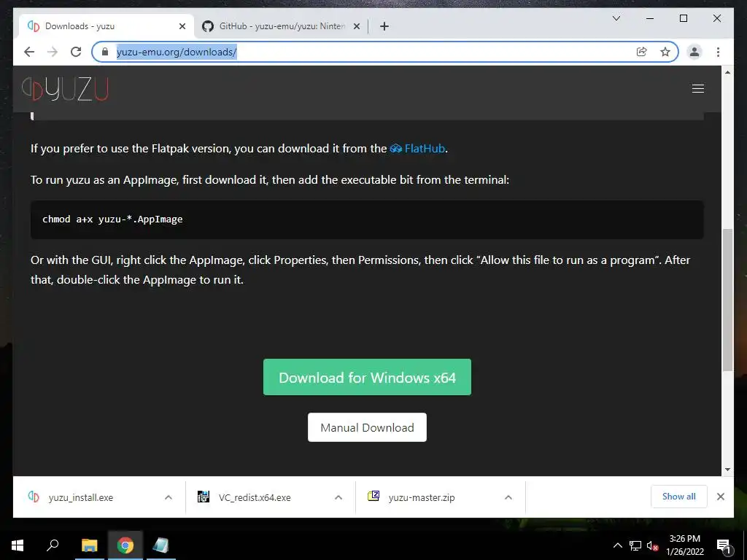Expand options for yuzu-master.zip download

508,497
